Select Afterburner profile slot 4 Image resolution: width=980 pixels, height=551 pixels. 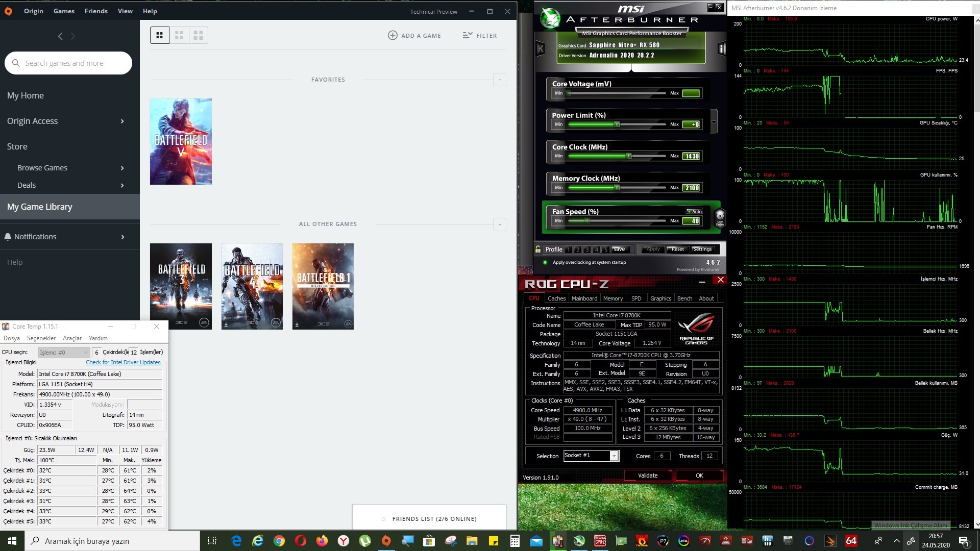coord(596,249)
